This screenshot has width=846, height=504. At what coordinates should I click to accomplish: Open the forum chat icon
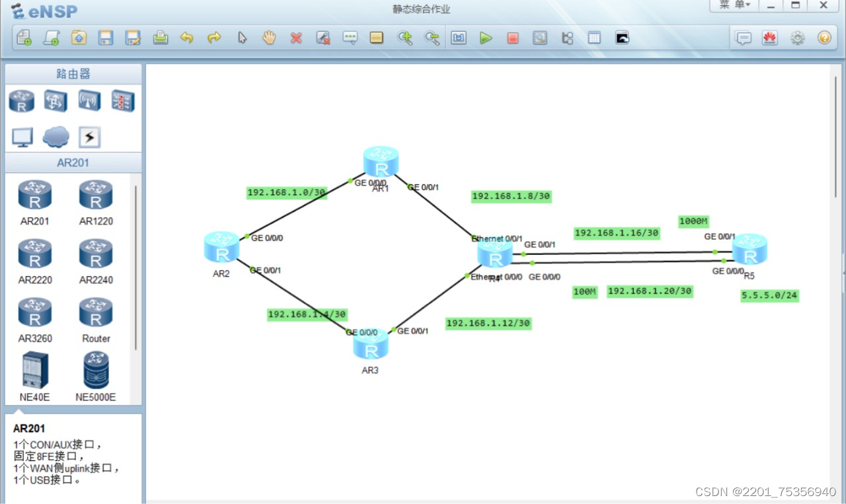point(744,38)
